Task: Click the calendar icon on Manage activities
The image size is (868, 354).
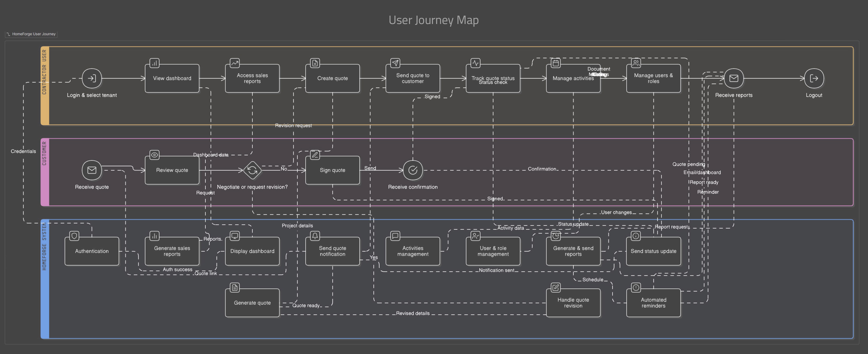Action: tap(556, 63)
